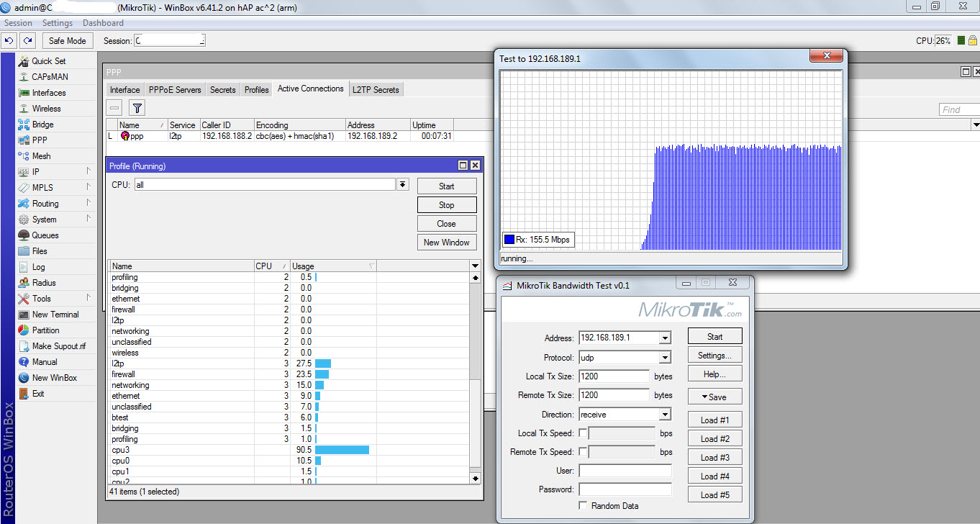Click the redo arrow in toolbar

[x=27, y=41]
